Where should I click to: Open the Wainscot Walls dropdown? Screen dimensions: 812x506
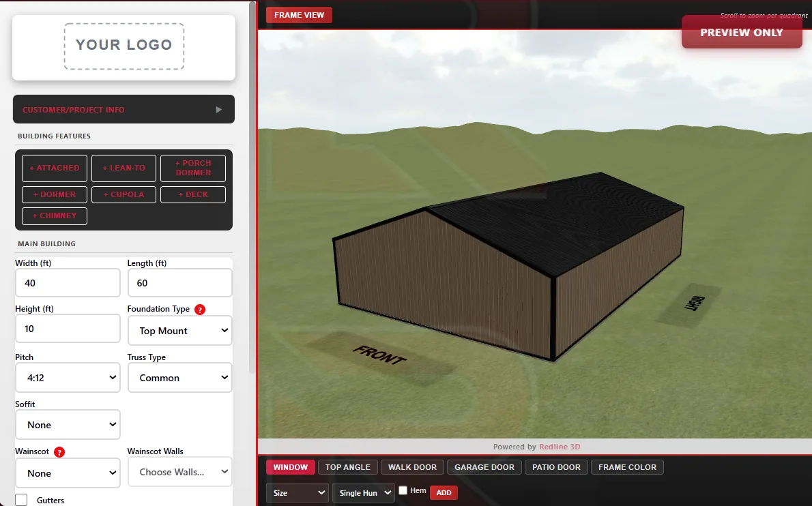[179, 472]
